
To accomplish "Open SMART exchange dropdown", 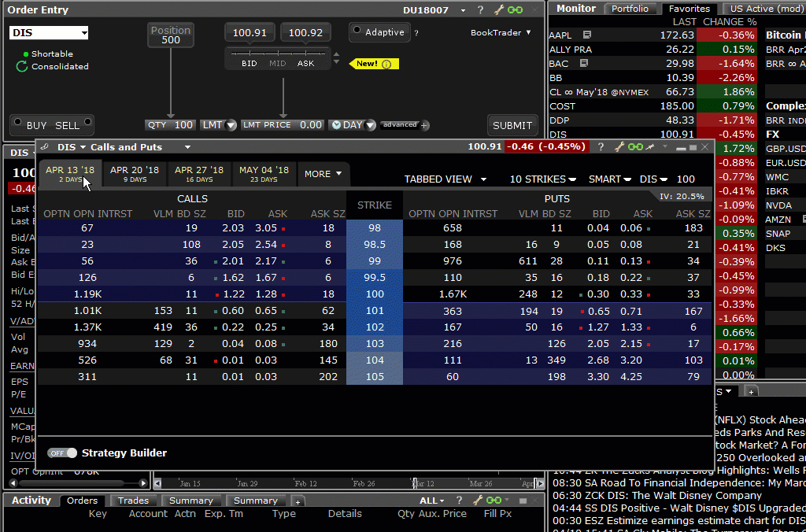I will [610, 179].
